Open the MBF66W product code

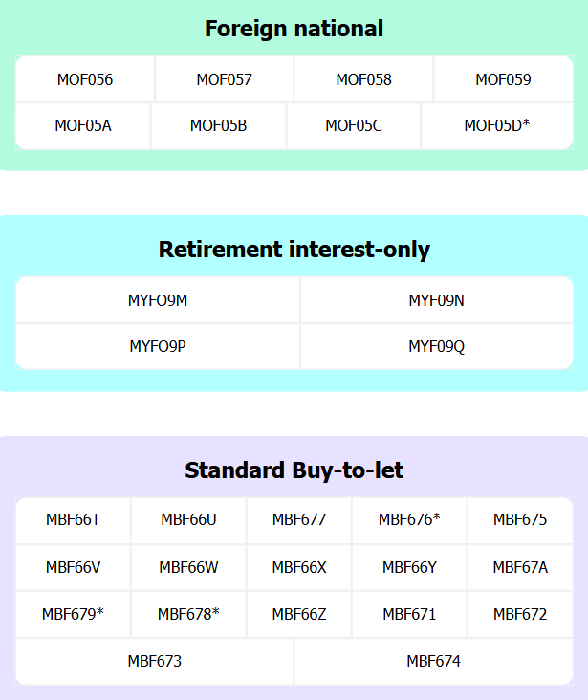tap(188, 567)
